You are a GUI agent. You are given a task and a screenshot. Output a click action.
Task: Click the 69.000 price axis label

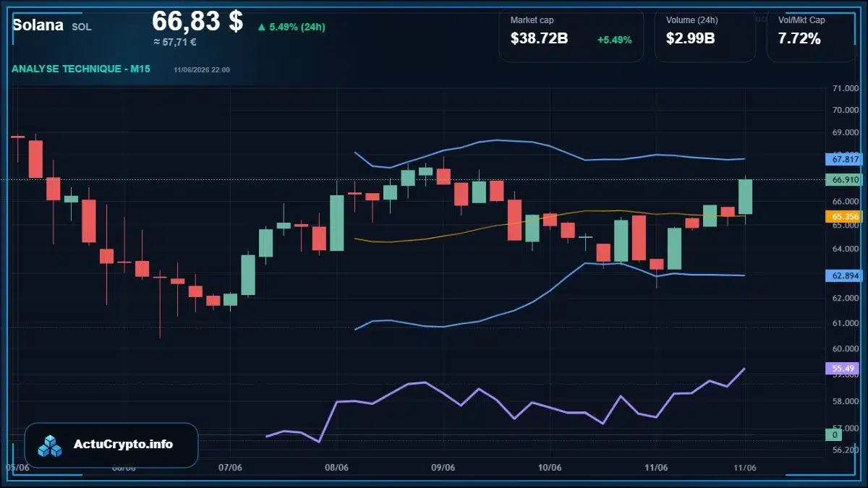(845, 133)
